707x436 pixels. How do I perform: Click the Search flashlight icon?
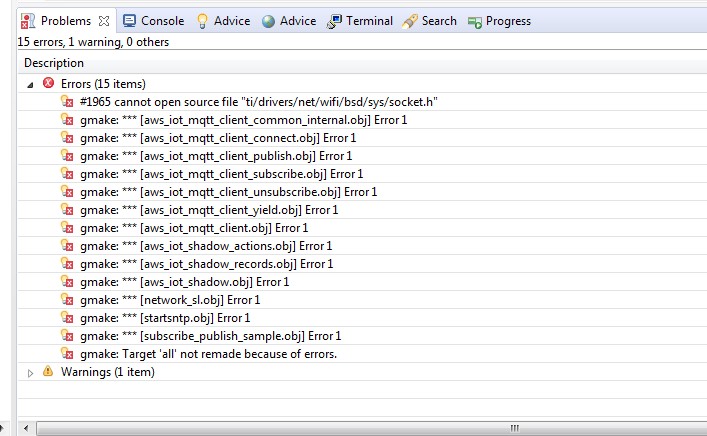coord(410,21)
